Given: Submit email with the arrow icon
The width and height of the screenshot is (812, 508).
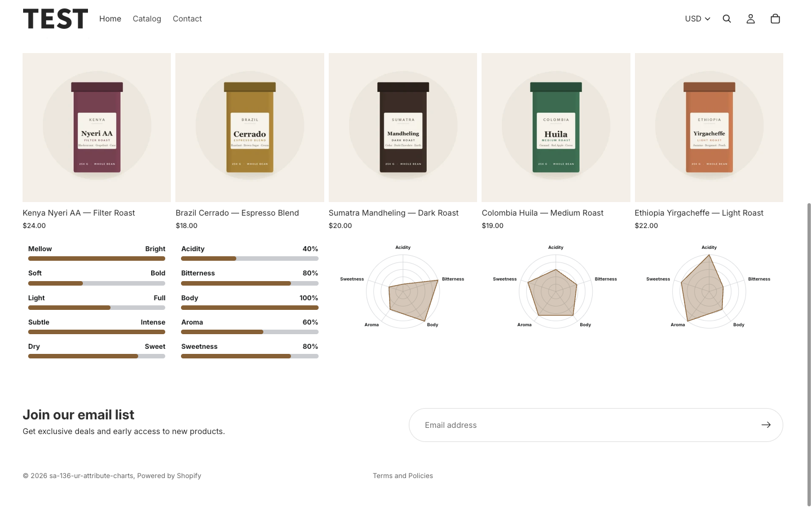Looking at the screenshot, I should point(766,425).
